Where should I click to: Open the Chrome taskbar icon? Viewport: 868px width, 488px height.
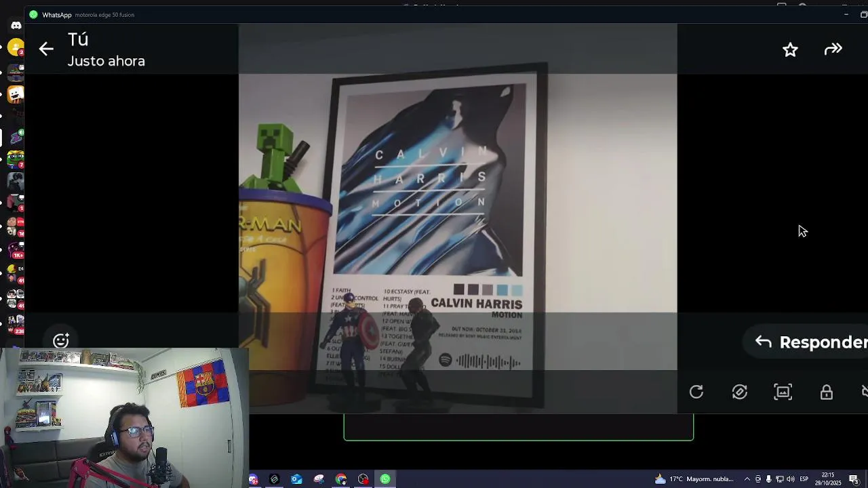pos(341,479)
